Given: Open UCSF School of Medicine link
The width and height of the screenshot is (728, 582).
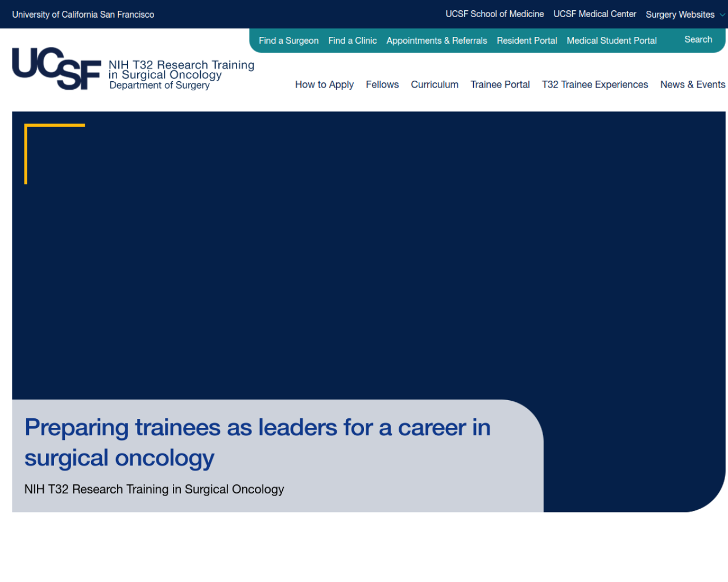Looking at the screenshot, I should (494, 14).
